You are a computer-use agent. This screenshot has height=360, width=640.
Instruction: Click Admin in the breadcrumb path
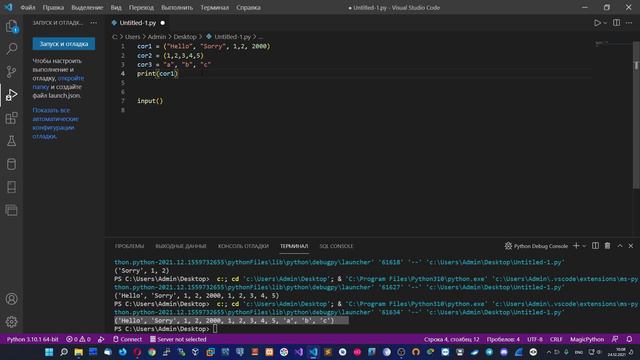[x=157, y=37]
